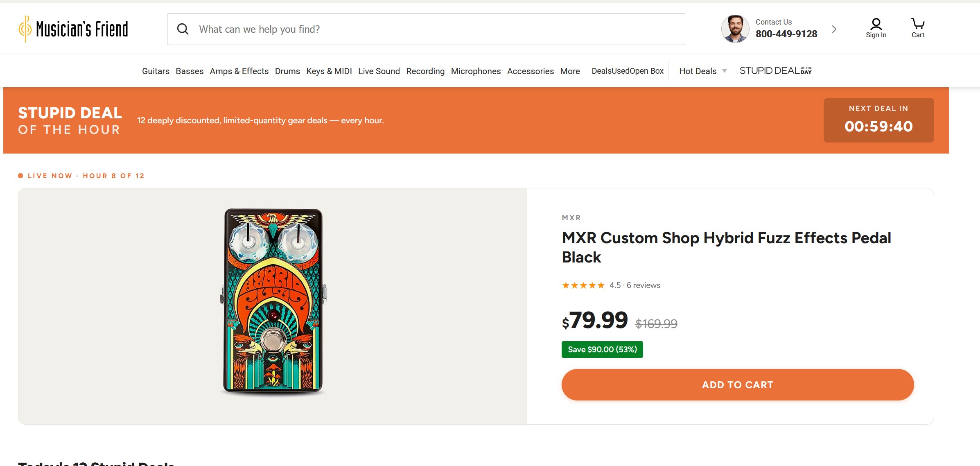Expand the Contact Us chevron arrow
Screen dimensions: 980x466
click(x=834, y=29)
